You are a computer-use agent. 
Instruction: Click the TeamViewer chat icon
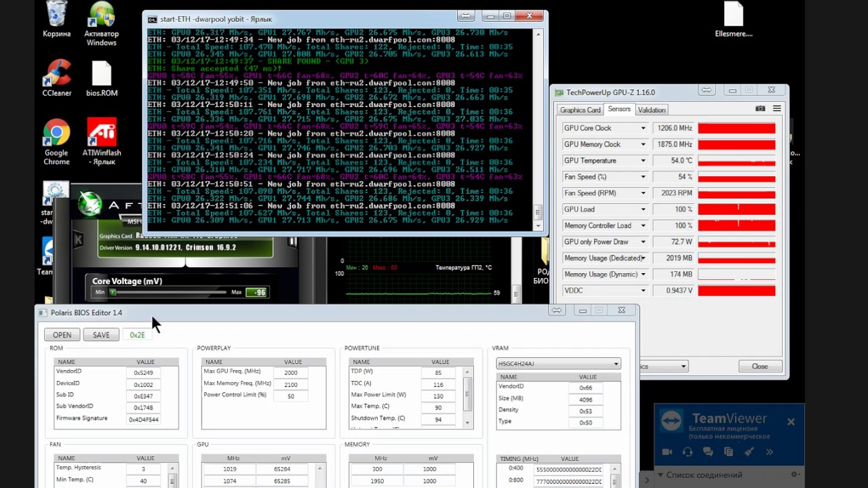coord(708,452)
